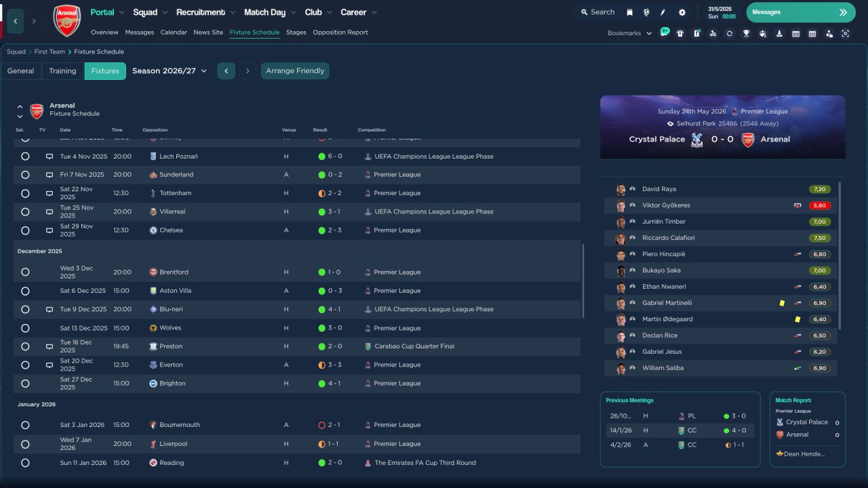Open the Season 2026/27 dropdown
This screenshot has height=488, width=868.
pos(170,70)
